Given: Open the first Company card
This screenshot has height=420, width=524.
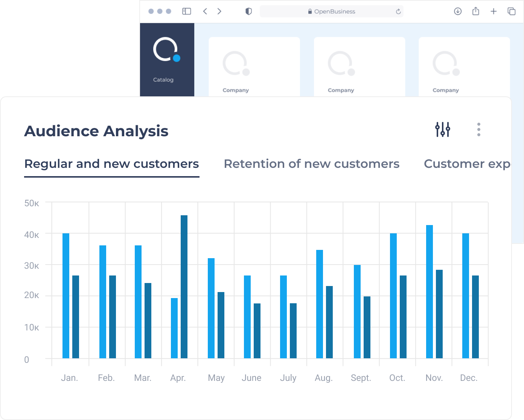Looking at the screenshot, I should 254,67.
